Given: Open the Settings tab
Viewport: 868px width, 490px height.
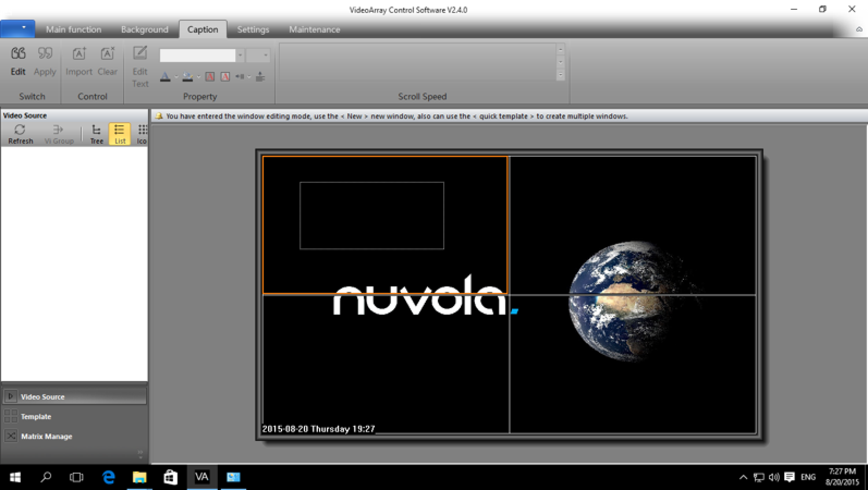Looking at the screenshot, I should [x=253, y=29].
